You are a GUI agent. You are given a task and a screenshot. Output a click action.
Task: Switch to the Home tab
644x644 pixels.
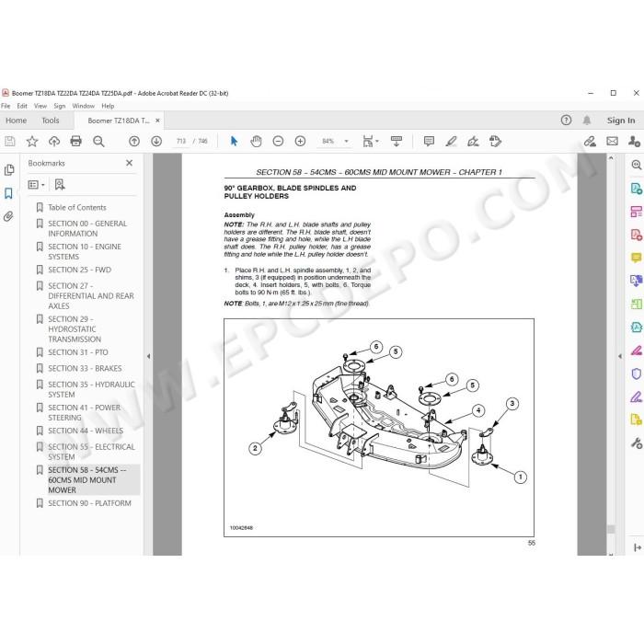[16, 121]
